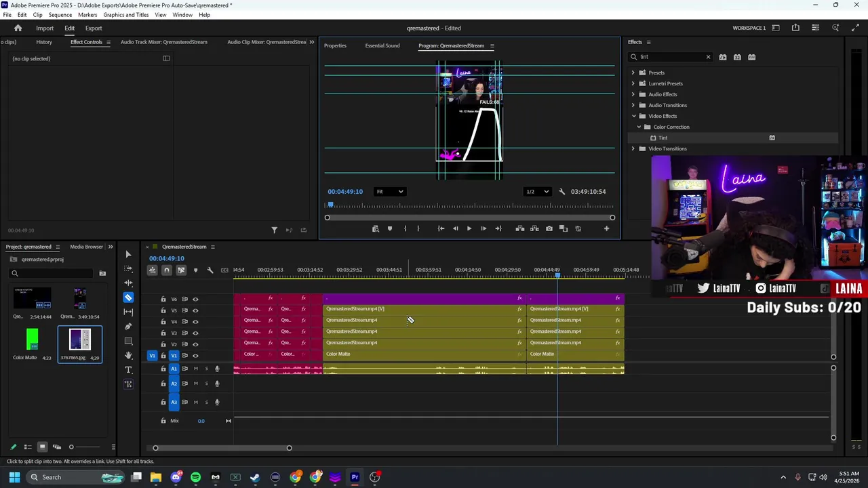This screenshot has width=868, height=488.
Task: Step back one frame
Action: coord(455,228)
